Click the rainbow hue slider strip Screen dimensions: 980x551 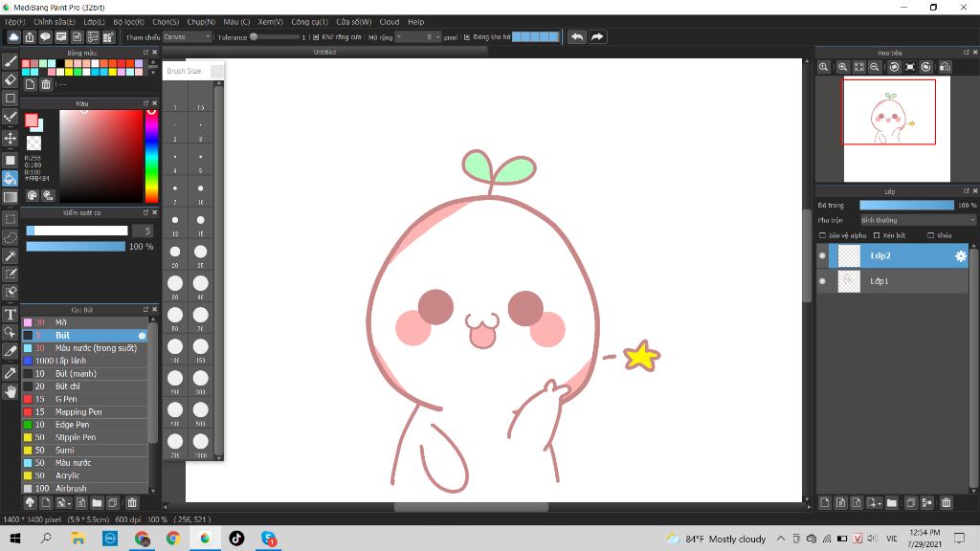151,156
